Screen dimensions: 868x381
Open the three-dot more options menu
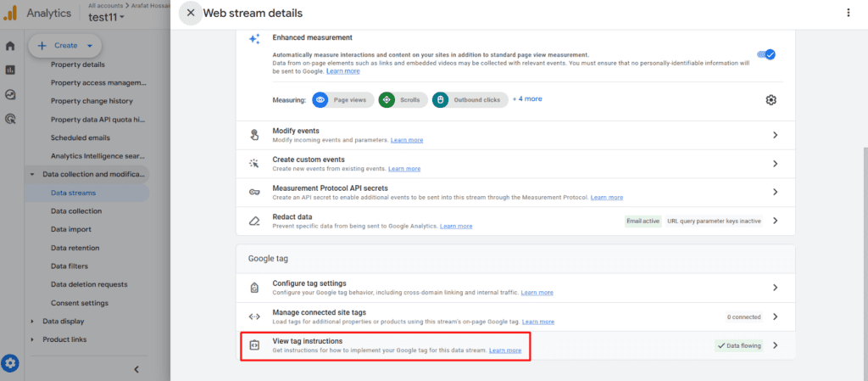click(848, 13)
